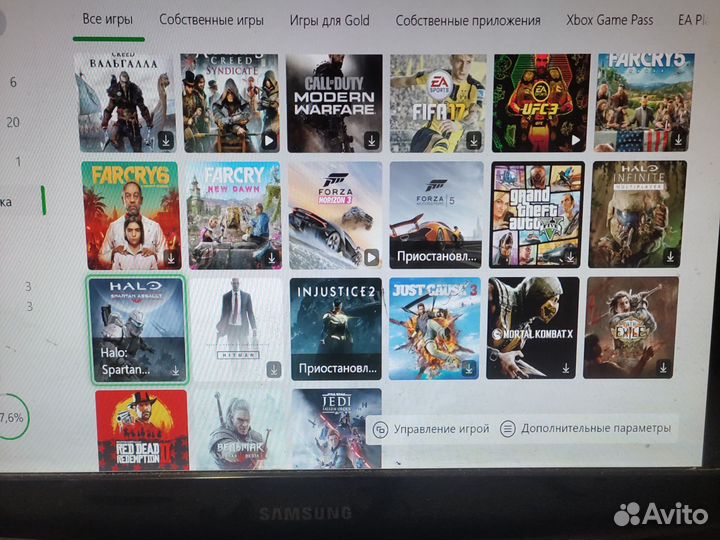Open the Star Wars Jedi Fallen Order tile
Viewport: 720px width, 540px height.
point(337,428)
